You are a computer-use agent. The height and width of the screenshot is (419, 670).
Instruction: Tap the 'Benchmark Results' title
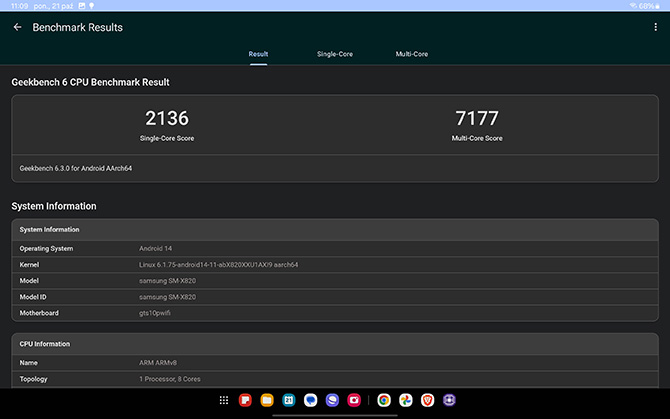(77, 27)
